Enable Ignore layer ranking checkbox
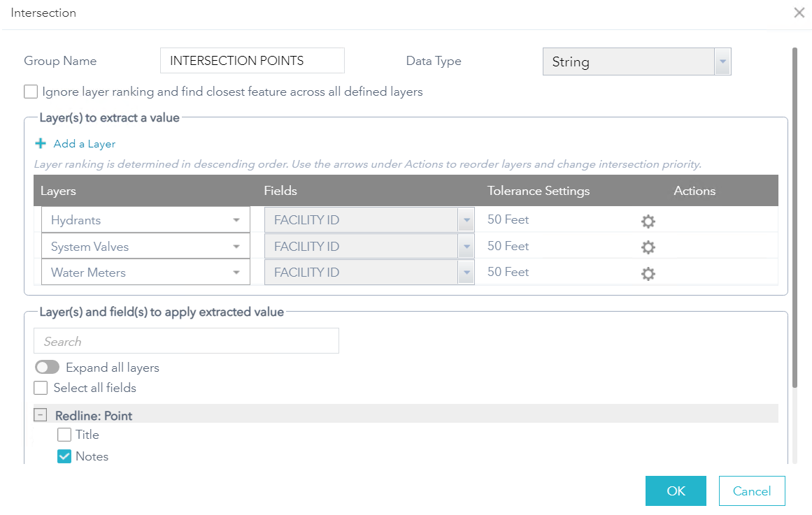The image size is (812, 515). pos(31,92)
